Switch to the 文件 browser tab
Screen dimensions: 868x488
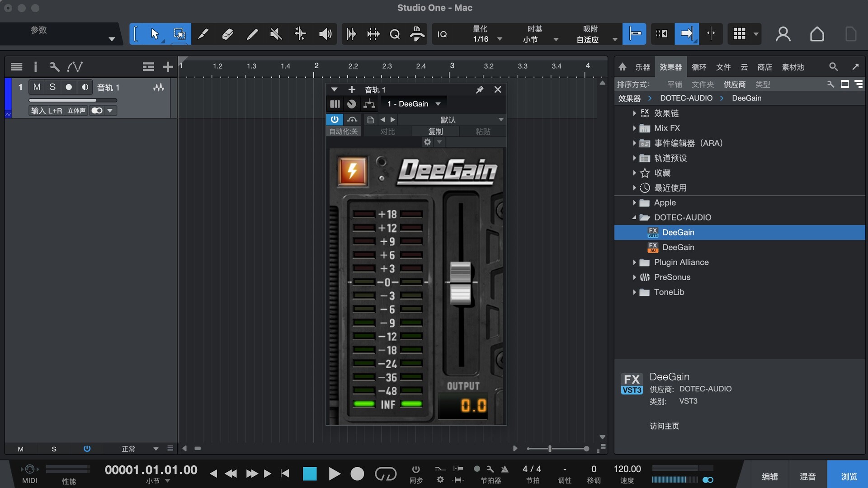click(723, 67)
